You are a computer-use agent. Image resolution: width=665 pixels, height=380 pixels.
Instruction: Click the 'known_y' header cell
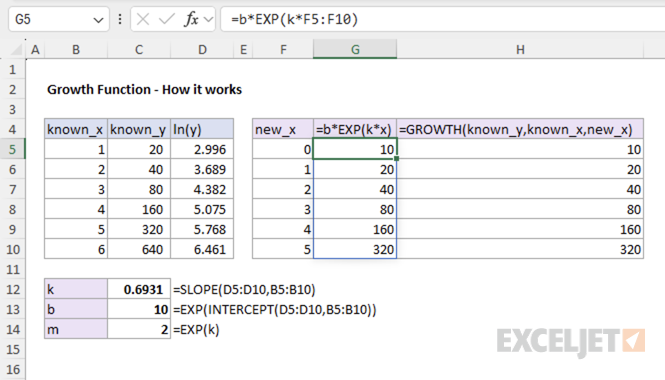tap(139, 129)
